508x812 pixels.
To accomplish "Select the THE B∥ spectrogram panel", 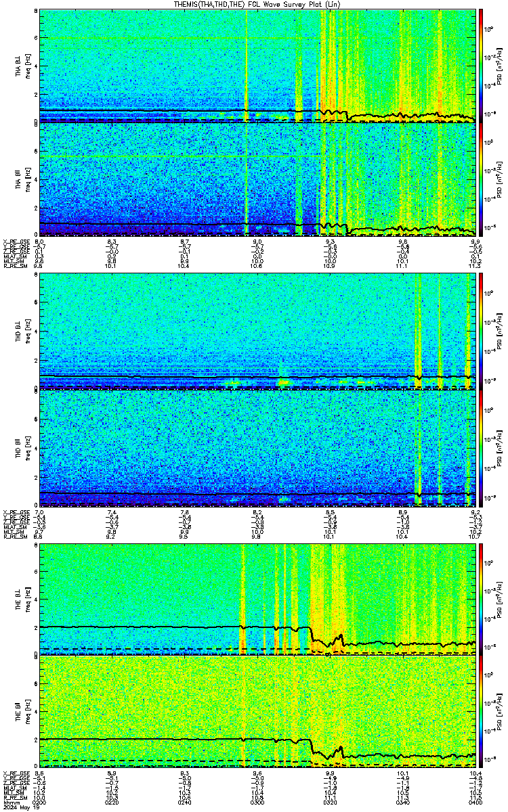I will coord(257,713).
